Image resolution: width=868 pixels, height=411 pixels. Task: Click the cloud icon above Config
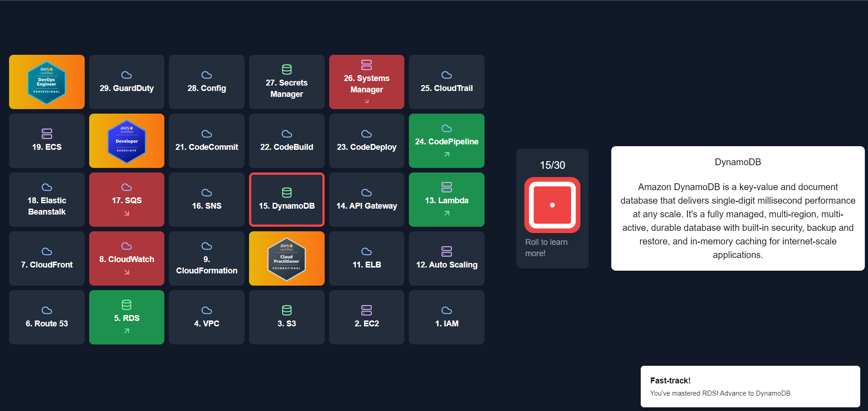coord(207,75)
